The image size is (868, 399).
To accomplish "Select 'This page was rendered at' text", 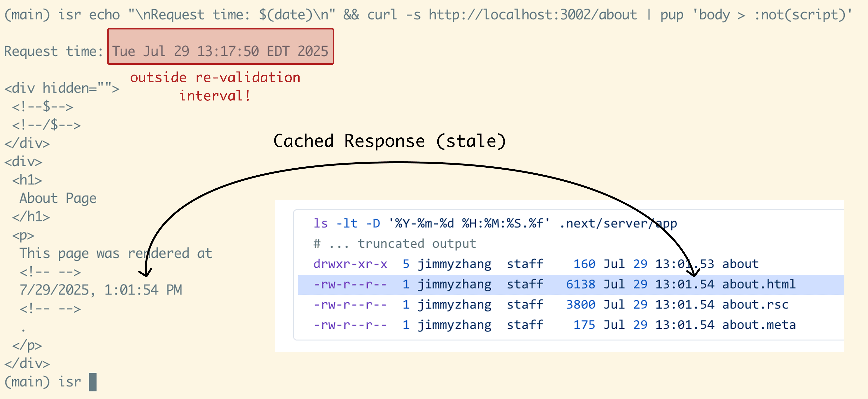I will 116,253.
